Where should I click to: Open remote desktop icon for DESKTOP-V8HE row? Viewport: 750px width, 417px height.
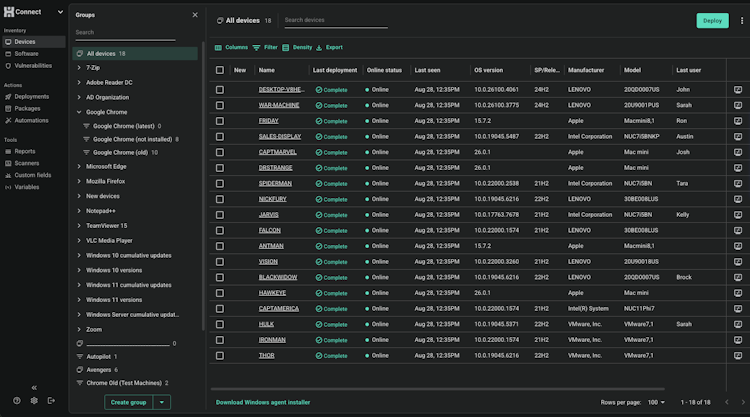738,89
